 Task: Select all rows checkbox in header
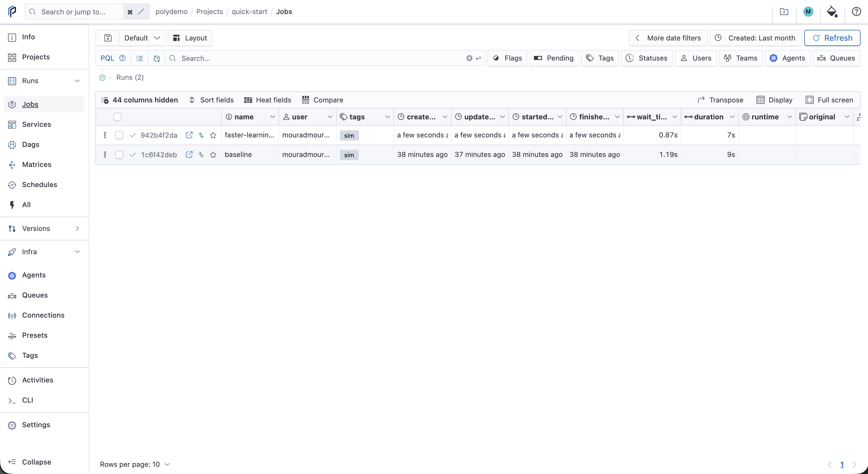117,117
